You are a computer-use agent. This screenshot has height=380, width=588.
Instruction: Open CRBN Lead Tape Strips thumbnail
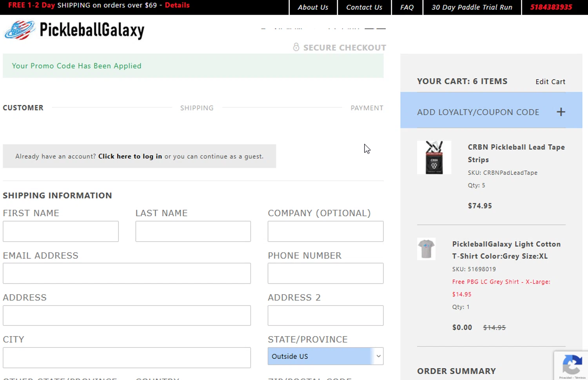434,157
